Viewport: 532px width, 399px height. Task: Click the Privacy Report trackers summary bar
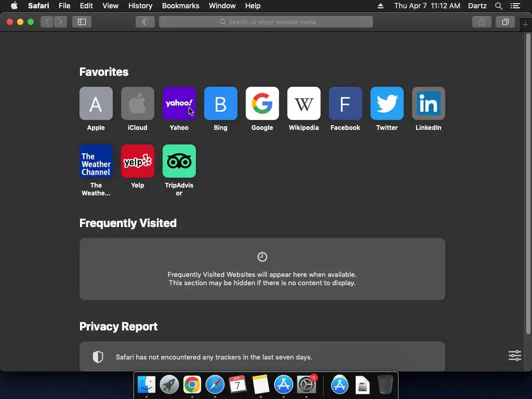pyautogui.click(x=262, y=356)
